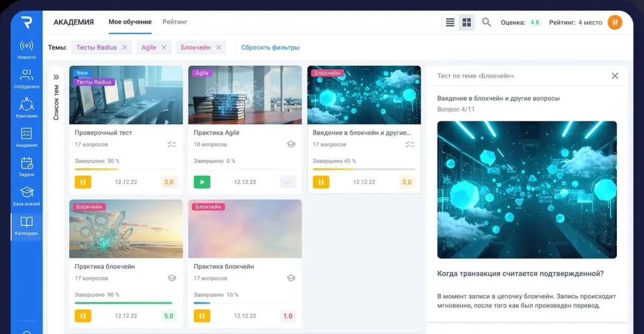Switch to the Рейтинг tab
Viewport: 644px width, 334px height.
[175, 22]
